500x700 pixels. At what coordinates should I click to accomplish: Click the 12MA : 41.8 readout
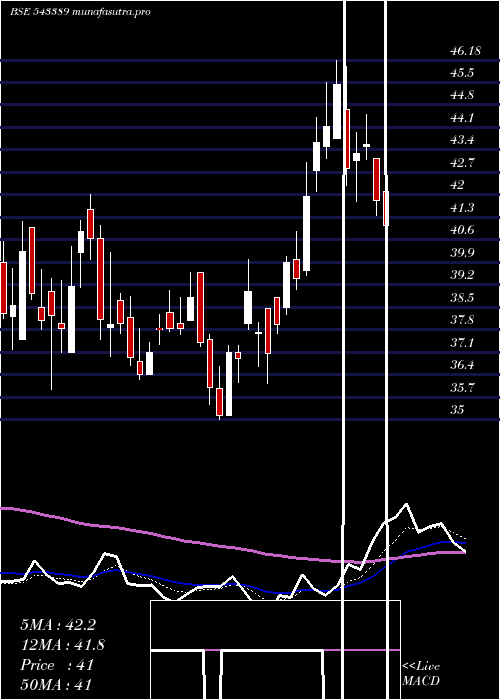63,645
